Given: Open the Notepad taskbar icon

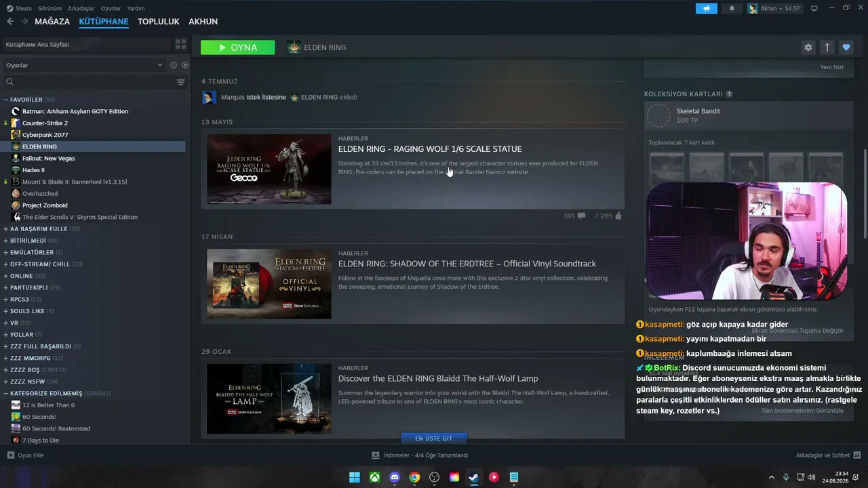Looking at the screenshot, I should [514, 477].
